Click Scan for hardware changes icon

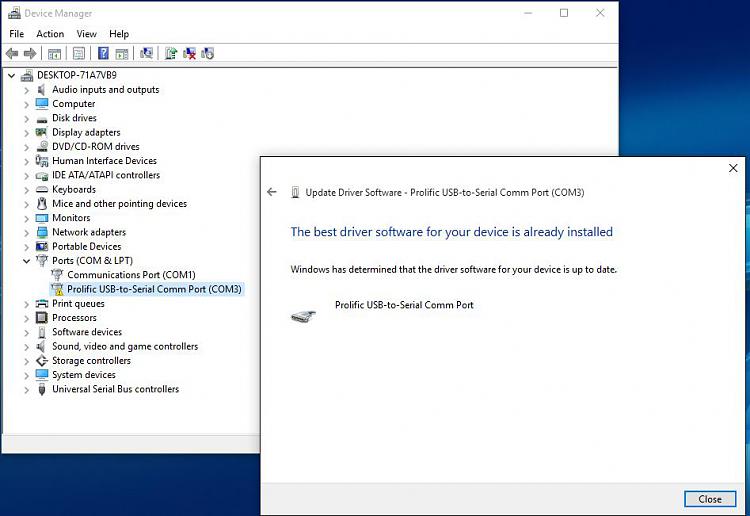click(146, 54)
